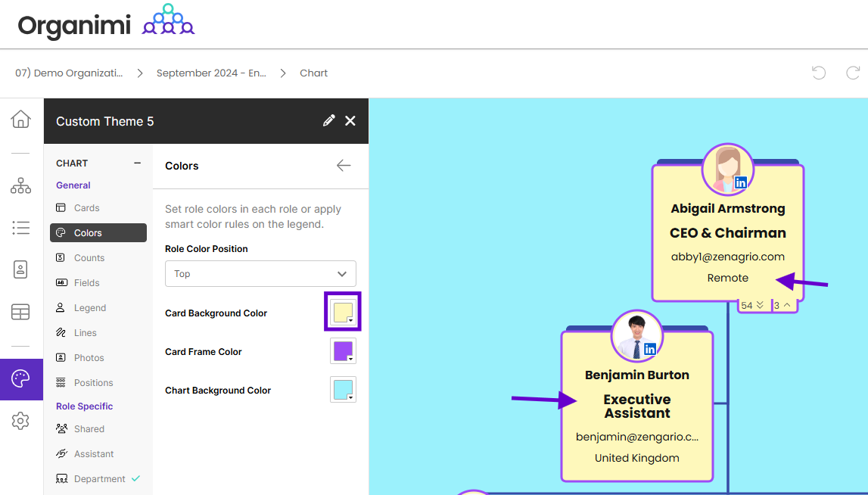Click the redo arrow icon
Image resolution: width=868 pixels, height=495 pixels.
853,73
